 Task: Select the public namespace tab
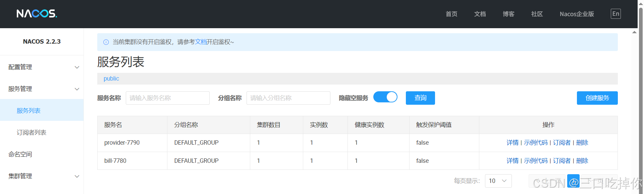click(x=111, y=79)
